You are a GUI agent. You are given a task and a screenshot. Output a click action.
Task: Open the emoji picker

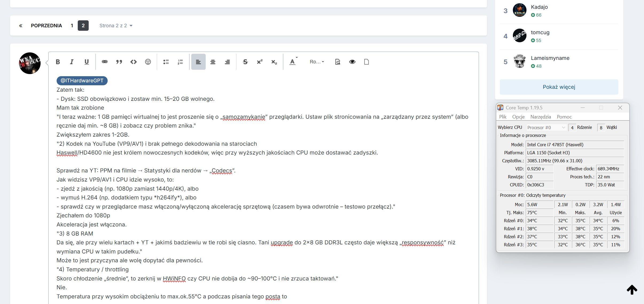click(x=148, y=62)
